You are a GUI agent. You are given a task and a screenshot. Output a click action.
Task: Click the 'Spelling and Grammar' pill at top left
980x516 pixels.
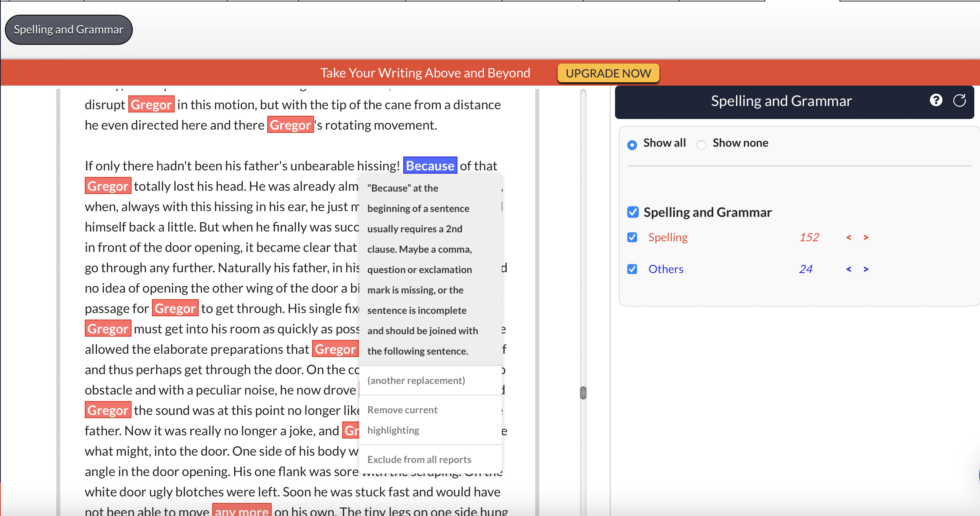point(68,29)
